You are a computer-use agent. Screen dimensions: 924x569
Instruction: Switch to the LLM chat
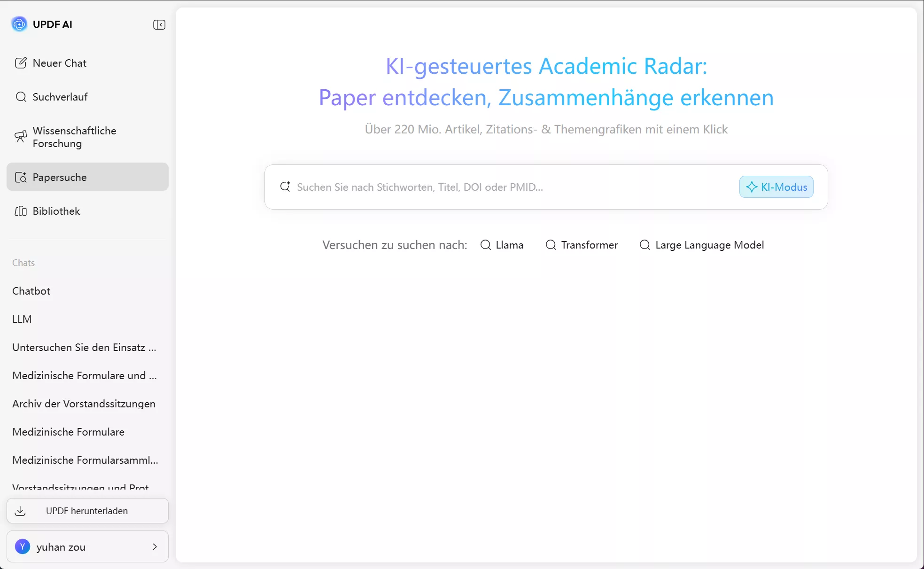point(21,319)
